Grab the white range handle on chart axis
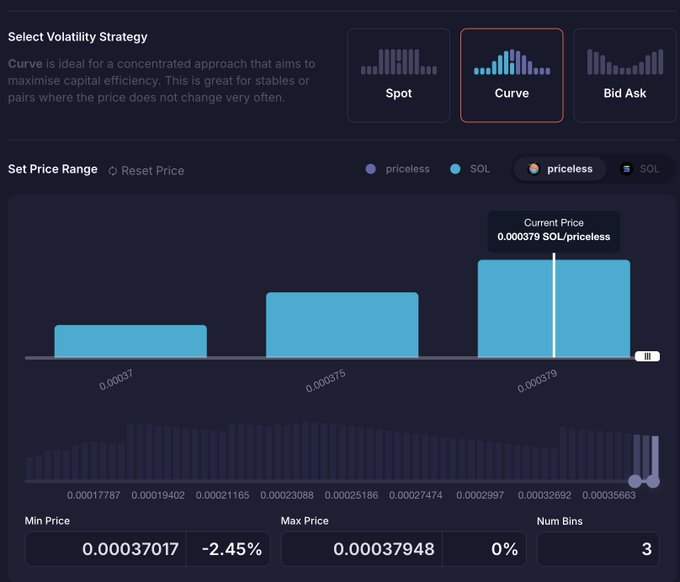 [x=647, y=356]
